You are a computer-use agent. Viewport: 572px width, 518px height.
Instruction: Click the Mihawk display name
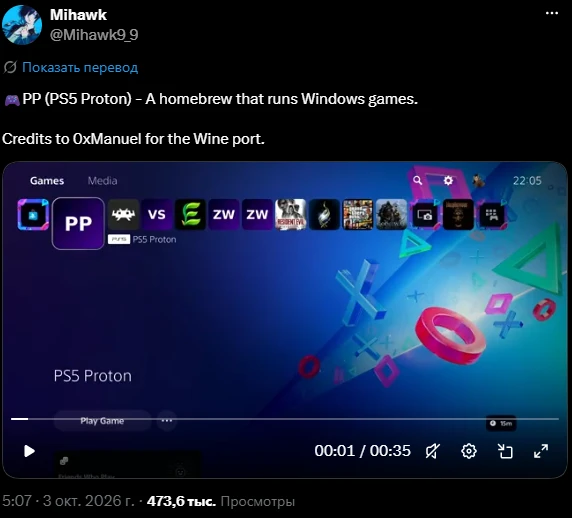(x=78, y=15)
